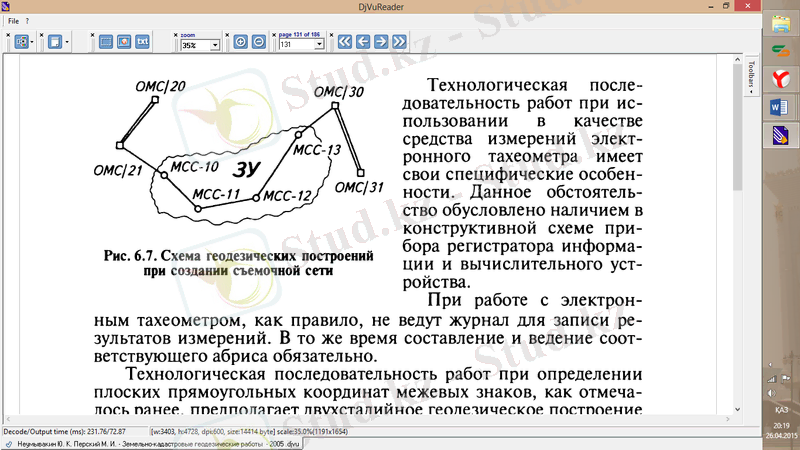This screenshot has height=450, width=800.
Task: Close the page number toolbar via its x
Action: pos(274,35)
